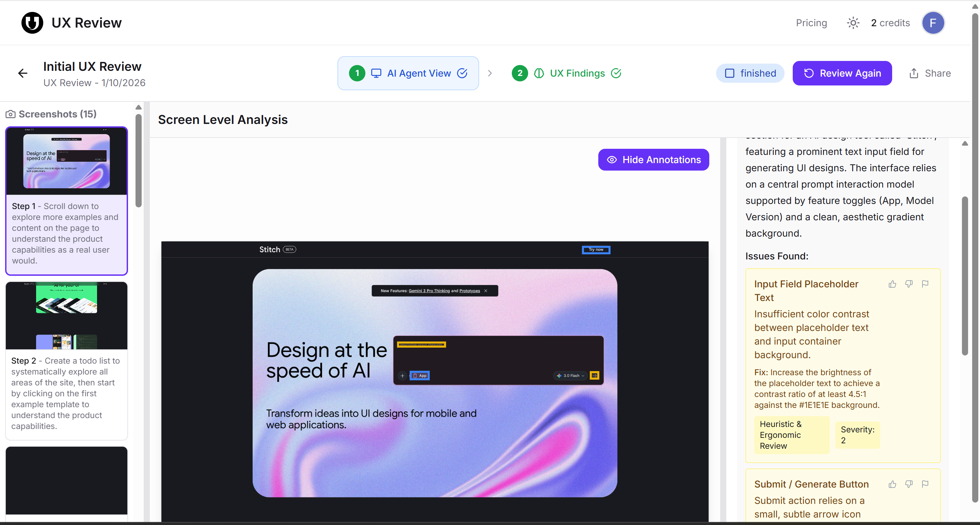980x525 pixels.
Task: Open the profile avatar labeled F
Action: 933,23
